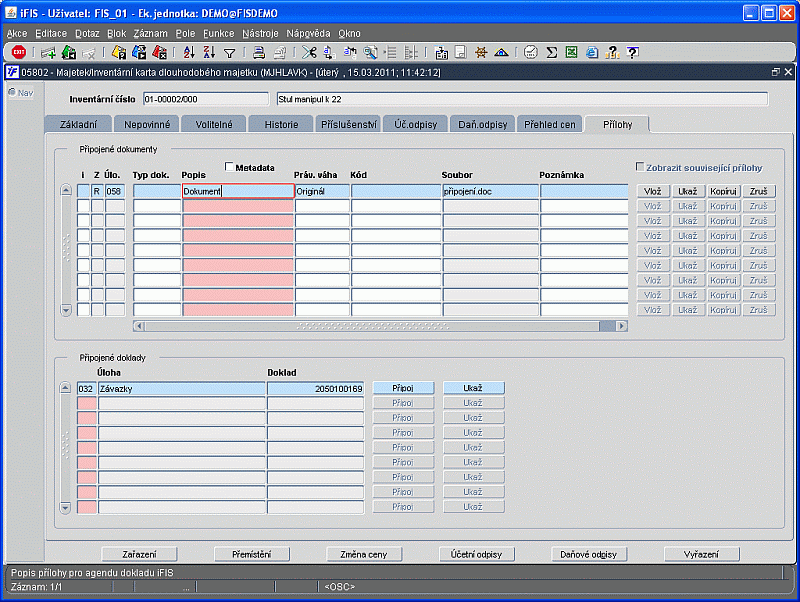The width and height of the screenshot is (800, 602).
Task: Switch to the Příslušenství tab
Action: click(349, 124)
